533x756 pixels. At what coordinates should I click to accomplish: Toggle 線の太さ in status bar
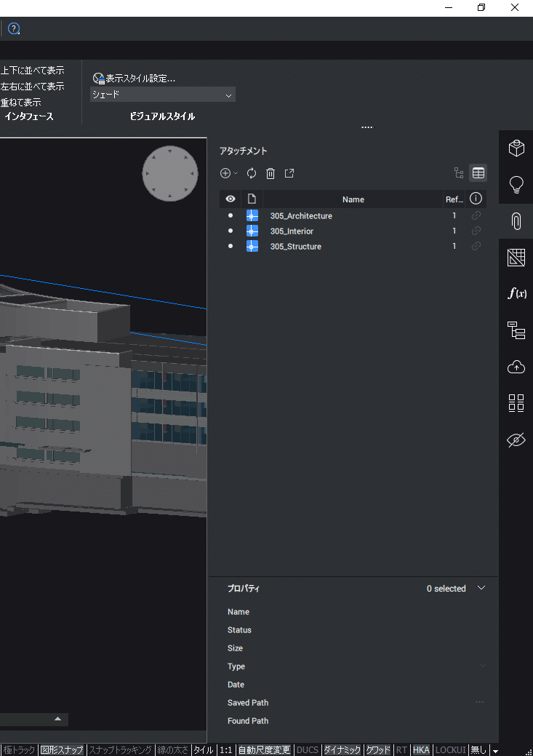click(172, 749)
